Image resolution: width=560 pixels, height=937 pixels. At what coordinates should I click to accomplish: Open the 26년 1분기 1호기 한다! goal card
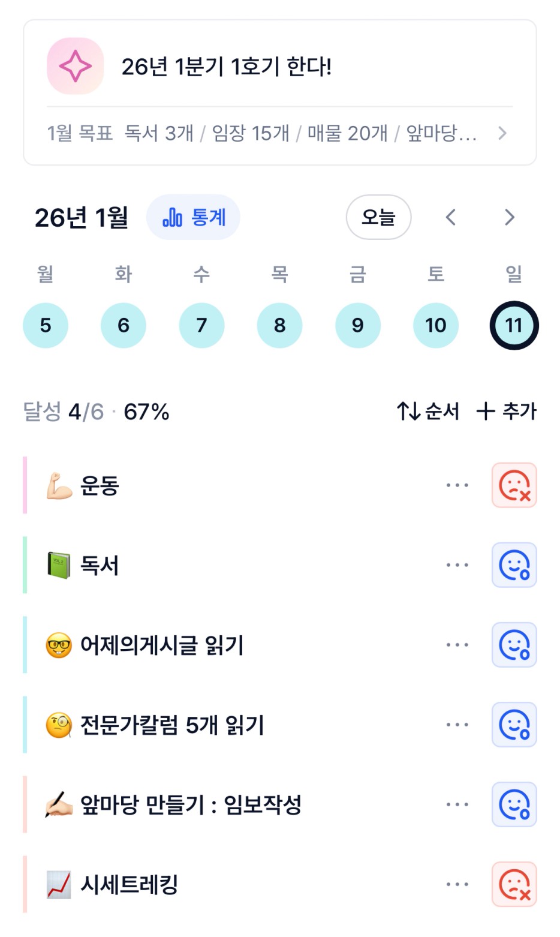[279, 66]
